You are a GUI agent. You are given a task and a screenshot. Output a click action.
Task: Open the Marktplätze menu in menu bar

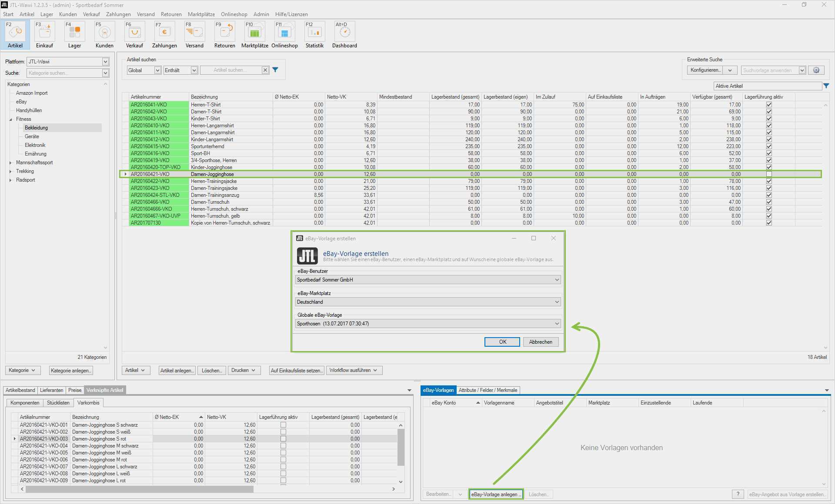pos(201,14)
